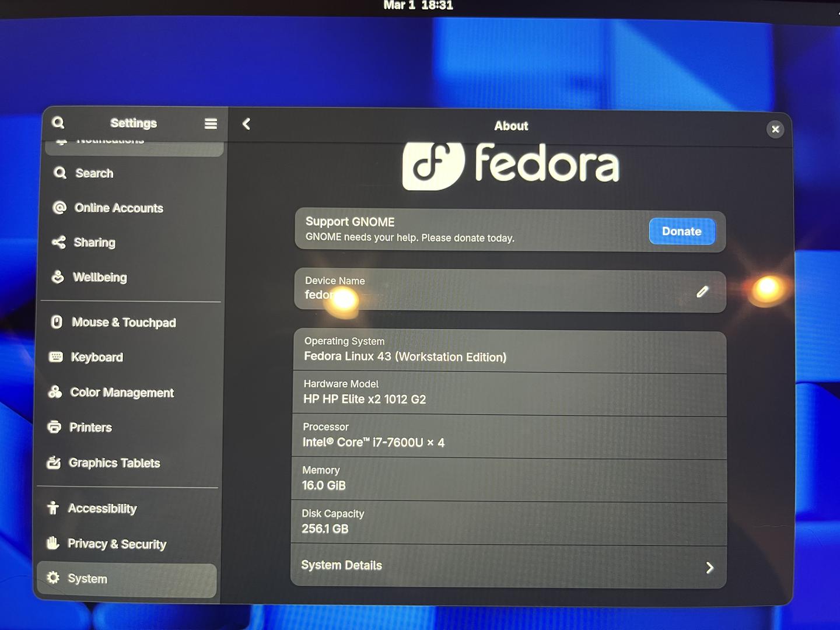
Task: Click the Wellbeing icon in the sidebar
Action: click(58, 276)
